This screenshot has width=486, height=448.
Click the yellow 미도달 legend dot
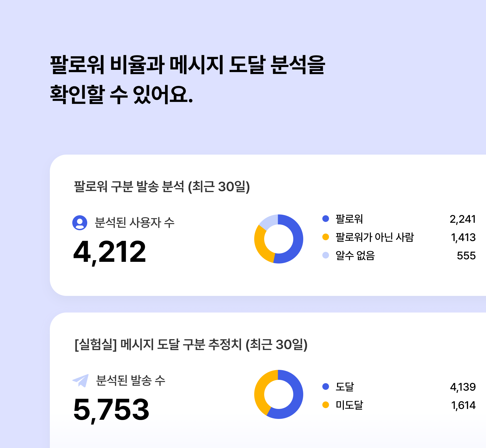[x=326, y=405]
